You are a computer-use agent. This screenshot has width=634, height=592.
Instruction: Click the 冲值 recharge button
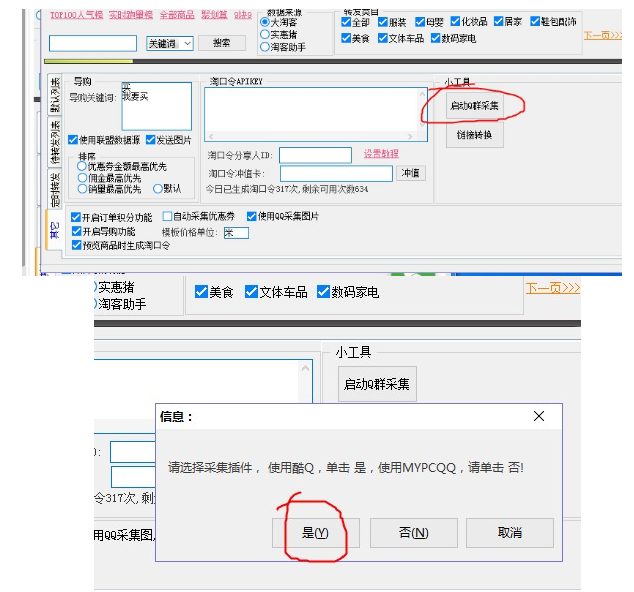411,173
